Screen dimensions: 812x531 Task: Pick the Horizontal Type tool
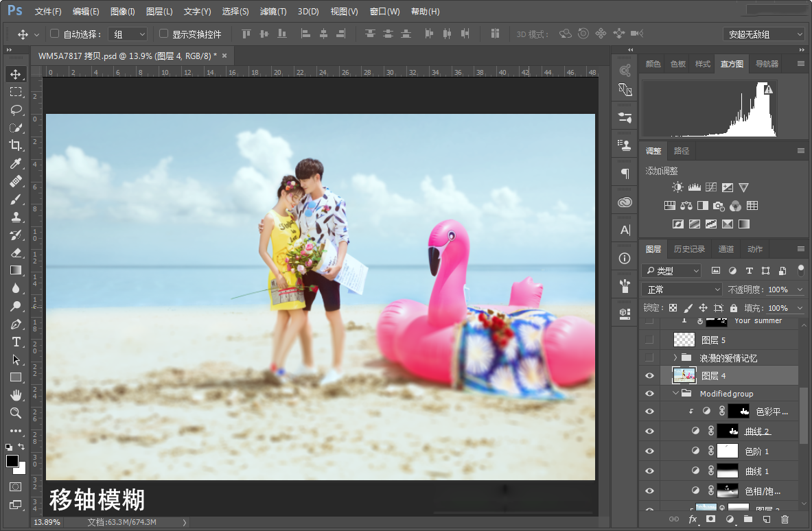click(16, 342)
